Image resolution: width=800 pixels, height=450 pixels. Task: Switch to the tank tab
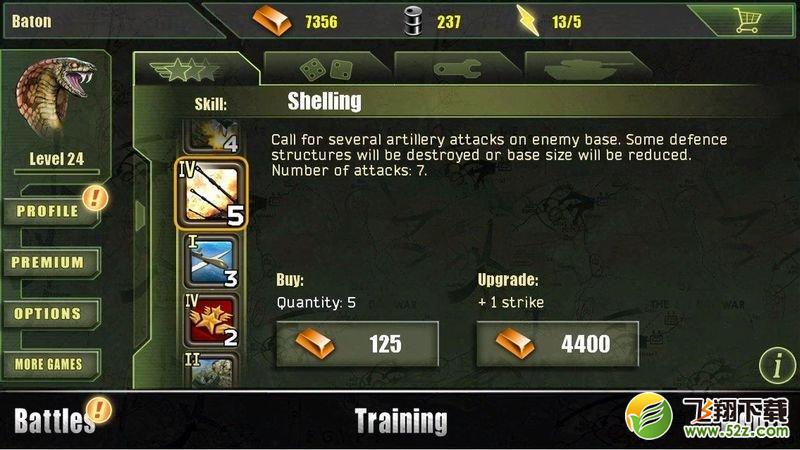[x=588, y=68]
